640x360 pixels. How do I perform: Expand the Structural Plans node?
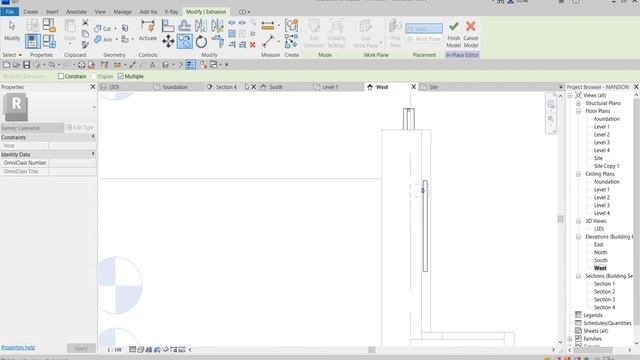click(578, 103)
